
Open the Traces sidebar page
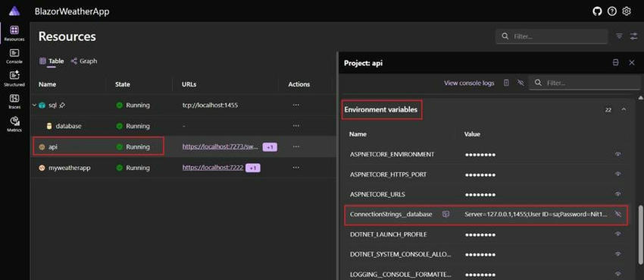tap(14, 101)
